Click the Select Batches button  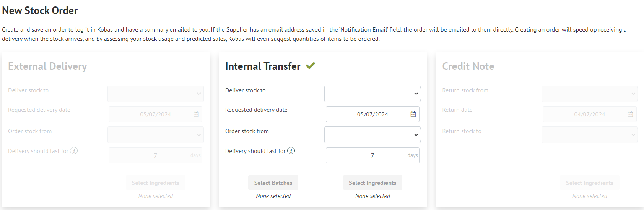[x=273, y=183]
